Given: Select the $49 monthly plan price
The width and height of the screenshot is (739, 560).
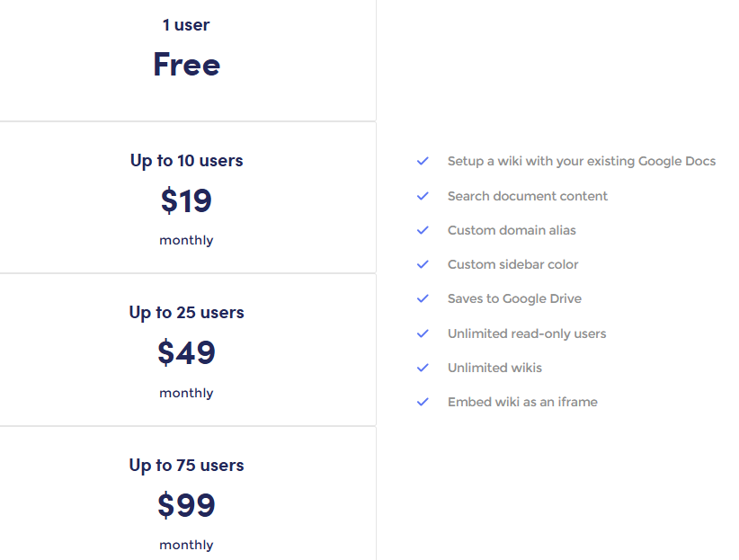Looking at the screenshot, I should pyautogui.click(x=187, y=352).
